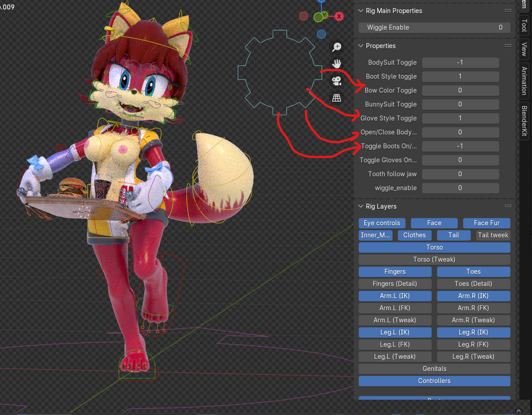The width and height of the screenshot is (532, 415).
Task: Click the Bow Color Toggle value field
Action: 460,90
